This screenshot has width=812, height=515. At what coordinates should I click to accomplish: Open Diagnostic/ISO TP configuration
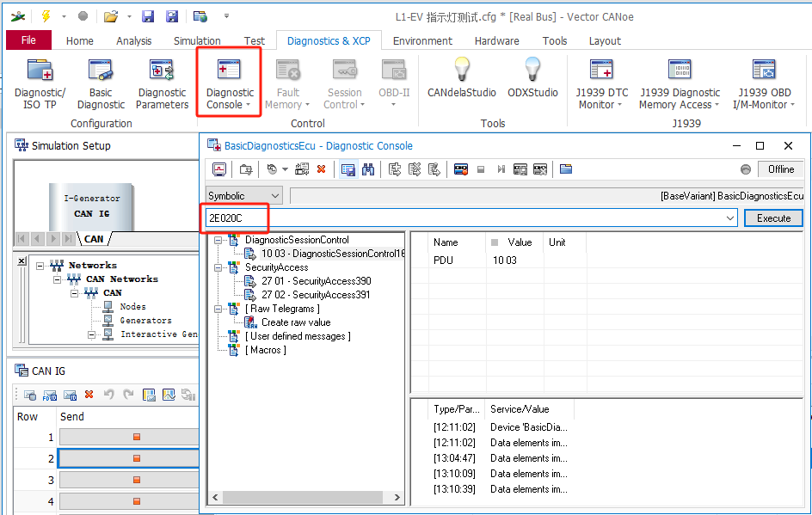pyautogui.click(x=40, y=84)
